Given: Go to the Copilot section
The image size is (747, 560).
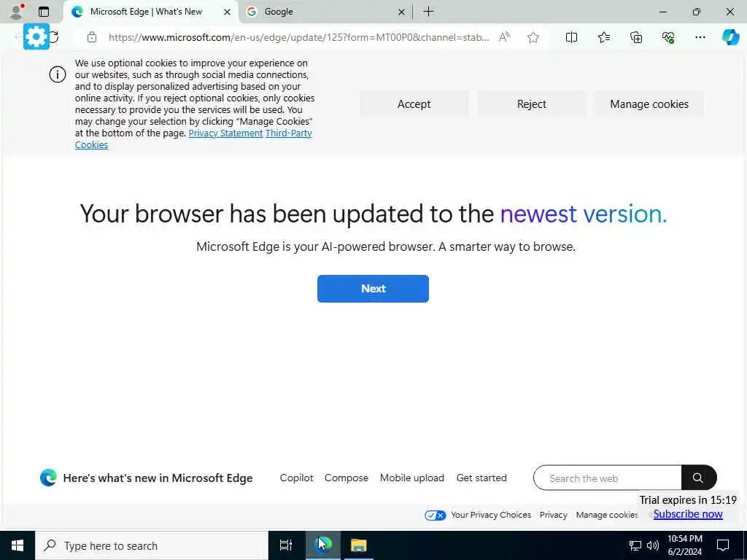Looking at the screenshot, I should point(296,478).
